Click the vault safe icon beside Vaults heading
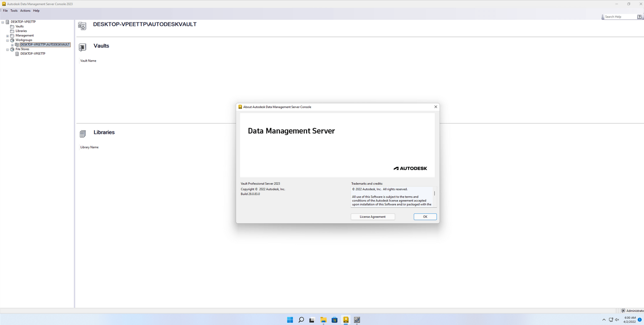Viewport: 644px width, 325px height. point(82,47)
